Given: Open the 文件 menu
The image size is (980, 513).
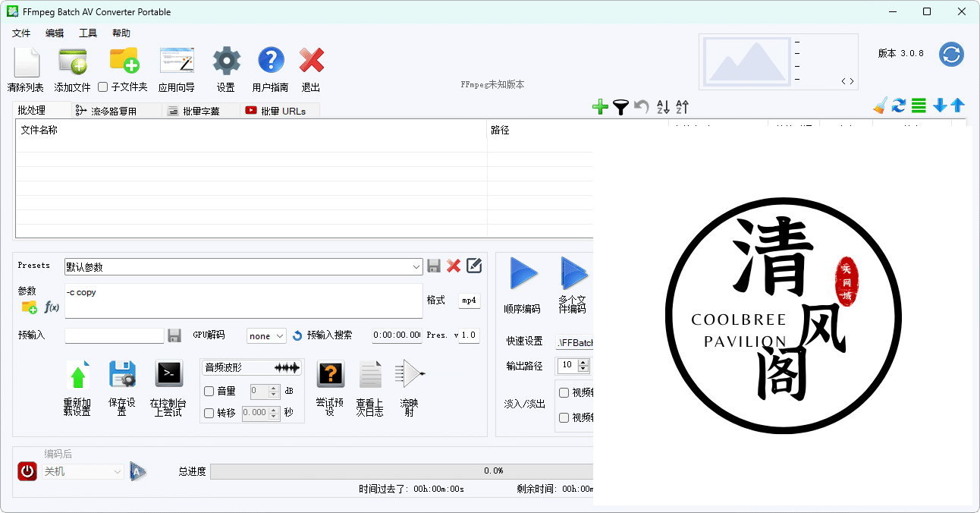Looking at the screenshot, I should pyautogui.click(x=21, y=33).
